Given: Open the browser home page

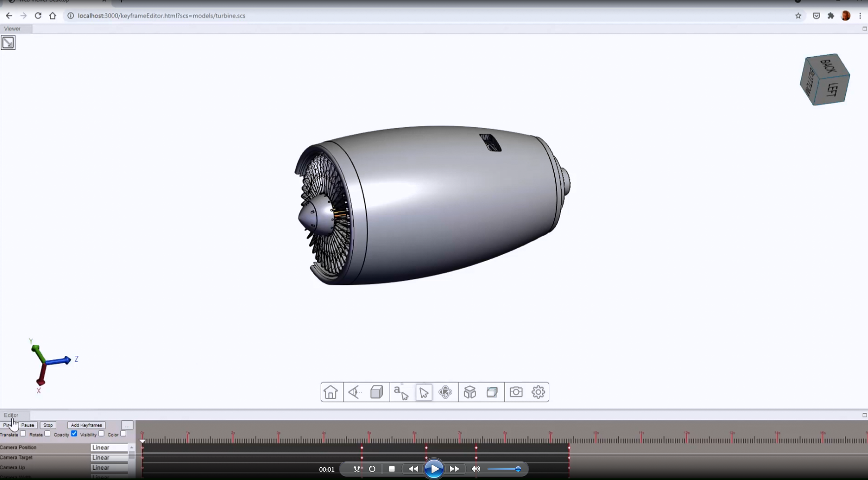Looking at the screenshot, I should pos(53,16).
